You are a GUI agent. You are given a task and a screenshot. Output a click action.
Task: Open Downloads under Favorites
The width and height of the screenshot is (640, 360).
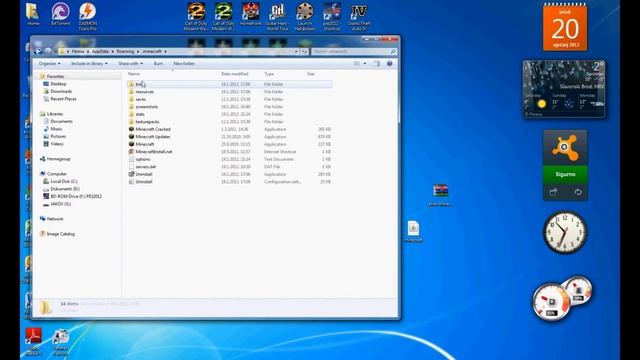[x=61, y=91]
